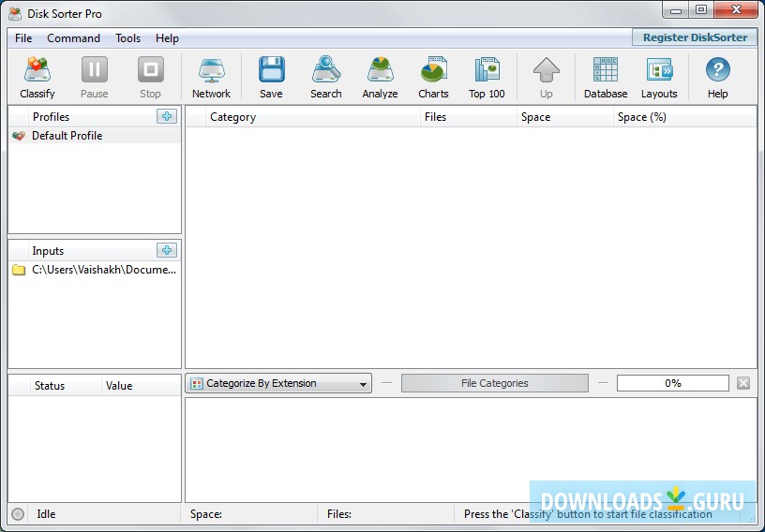Viewport: 765px width, 532px height.
Task: Add a new input with plus icon
Action: (167, 250)
